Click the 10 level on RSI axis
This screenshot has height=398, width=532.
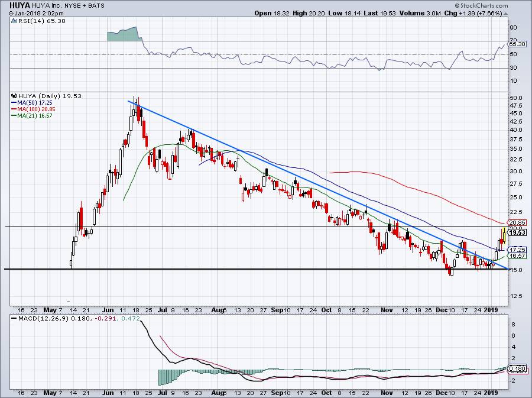513,81
